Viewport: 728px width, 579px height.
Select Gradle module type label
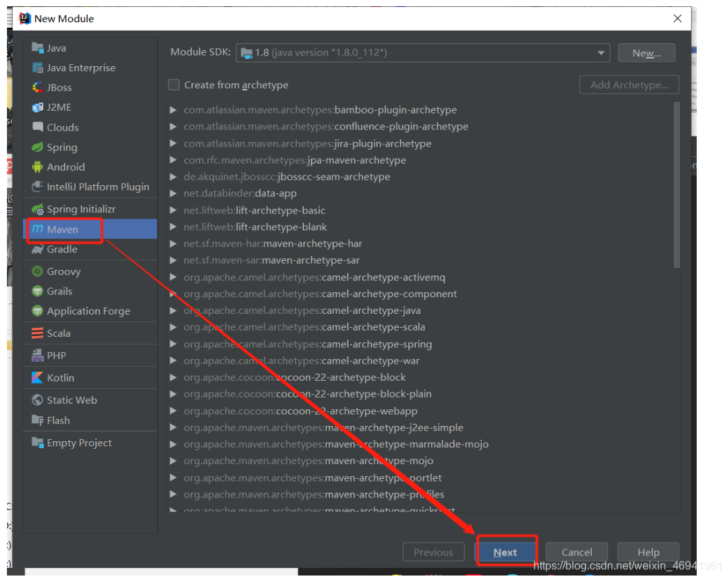pyautogui.click(x=62, y=249)
